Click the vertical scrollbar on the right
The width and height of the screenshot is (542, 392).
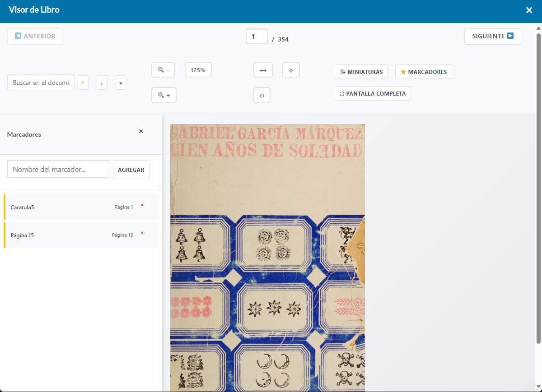click(538, 180)
